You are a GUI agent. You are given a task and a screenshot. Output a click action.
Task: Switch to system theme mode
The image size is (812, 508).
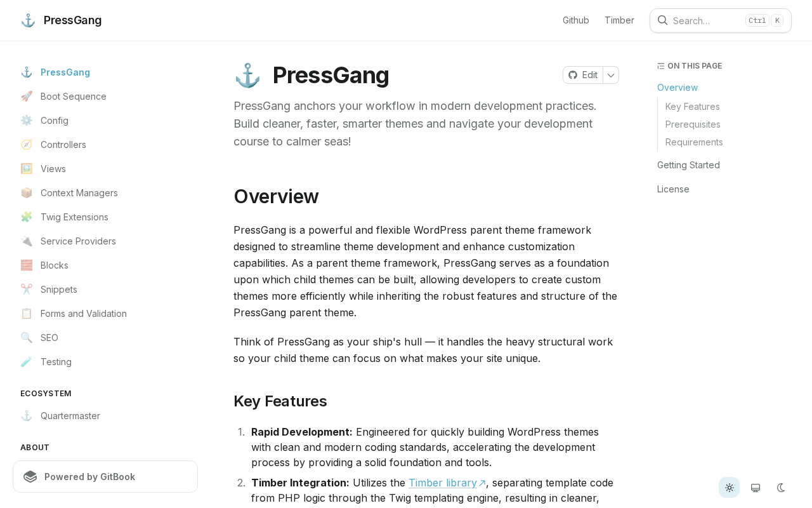pyautogui.click(x=756, y=488)
